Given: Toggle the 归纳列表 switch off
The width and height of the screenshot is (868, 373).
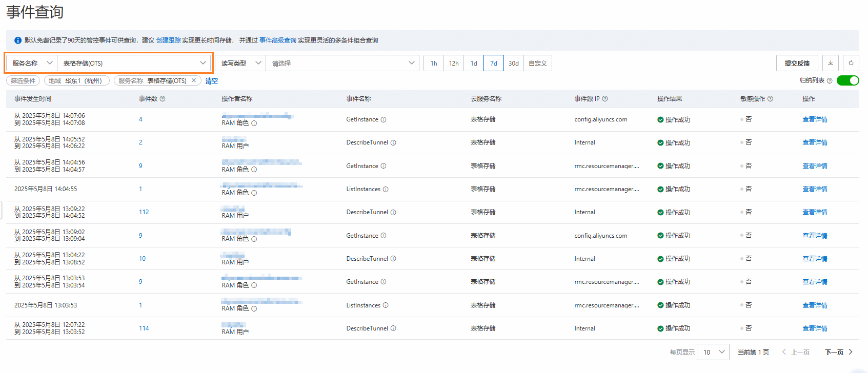Looking at the screenshot, I should 848,80.
